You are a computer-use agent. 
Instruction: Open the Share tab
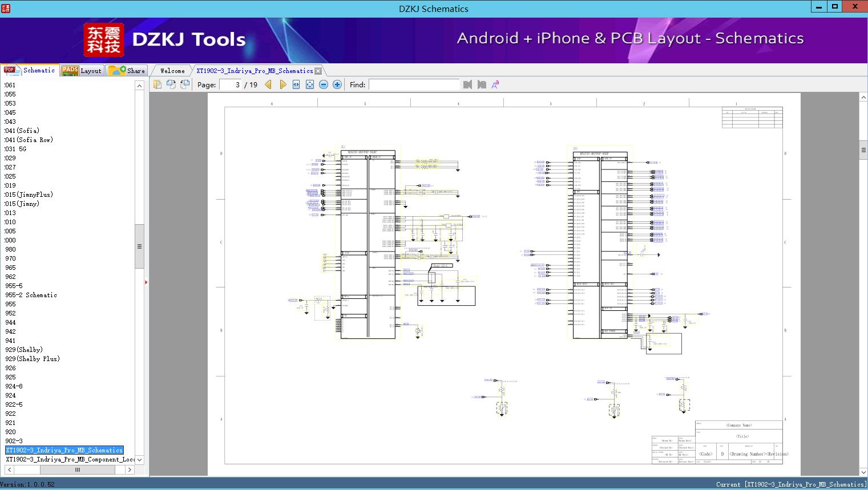[127, 71]
